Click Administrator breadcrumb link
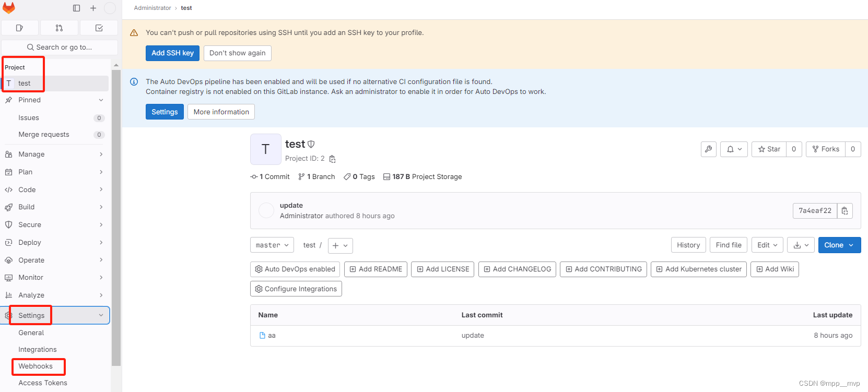Screen dimensions: 868x392 click(153, 8)
